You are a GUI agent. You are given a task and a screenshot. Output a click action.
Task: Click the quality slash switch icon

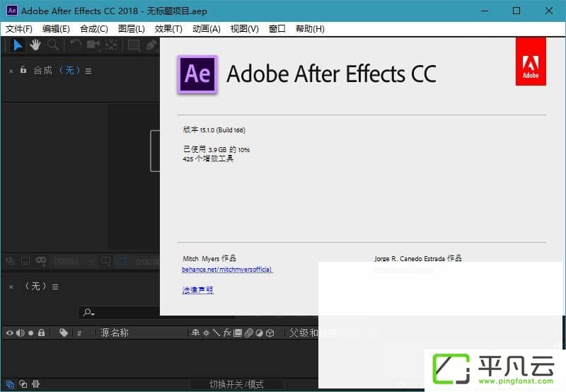(x=216, y=333)
